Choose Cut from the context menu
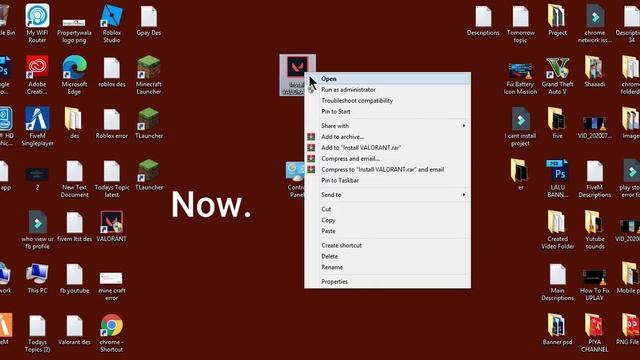The image size is (640, 360). pyautogui.click(x=387, y=209)
